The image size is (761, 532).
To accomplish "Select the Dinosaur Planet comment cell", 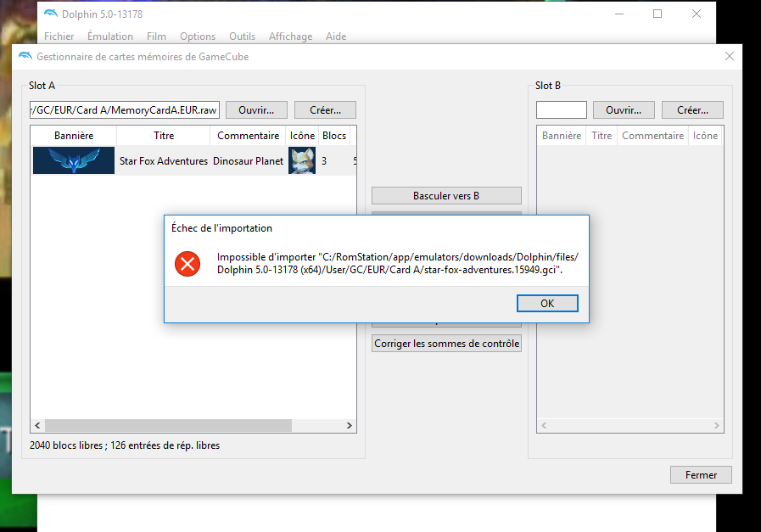I will (248, 160).
